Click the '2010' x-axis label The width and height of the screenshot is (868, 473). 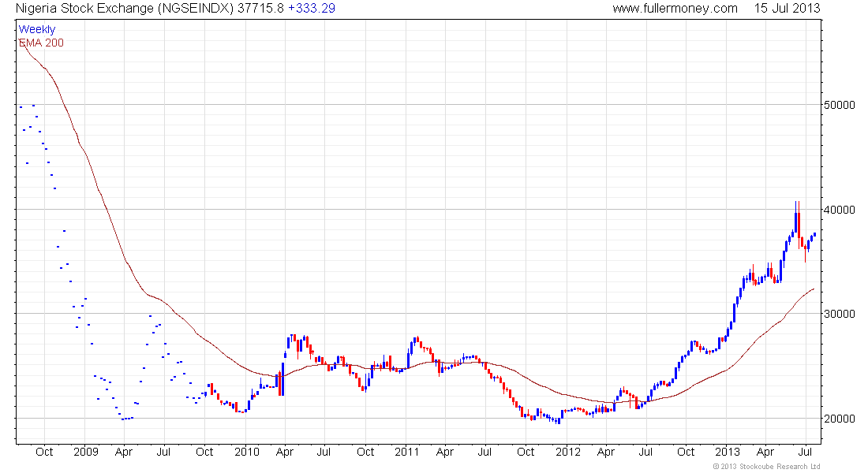coord(246,452)
